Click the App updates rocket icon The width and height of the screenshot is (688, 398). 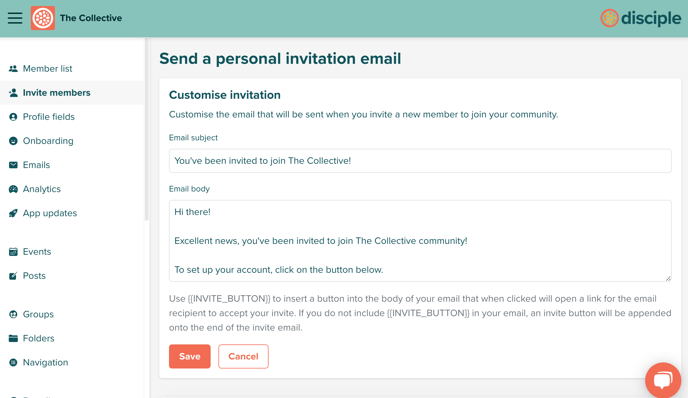[13, 213]
